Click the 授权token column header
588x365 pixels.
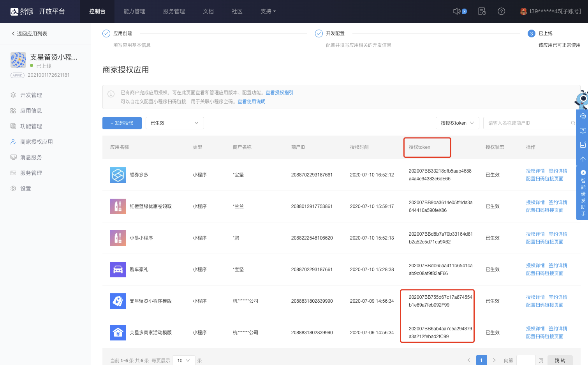[x=420, y=147]
